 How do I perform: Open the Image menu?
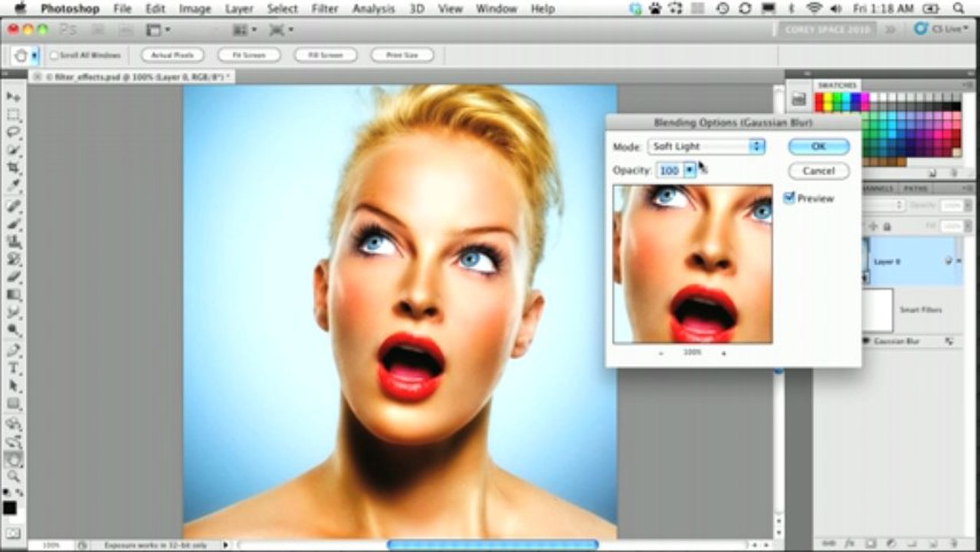pyautogui.click(x=195, y=9)
